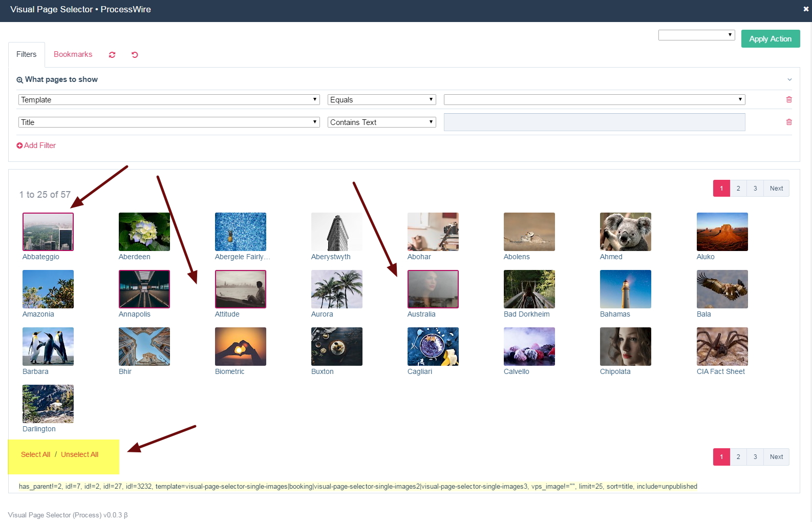812x522 pixels.
Task: Click the Bad Dorkheim title link
Action: point(527,314)
